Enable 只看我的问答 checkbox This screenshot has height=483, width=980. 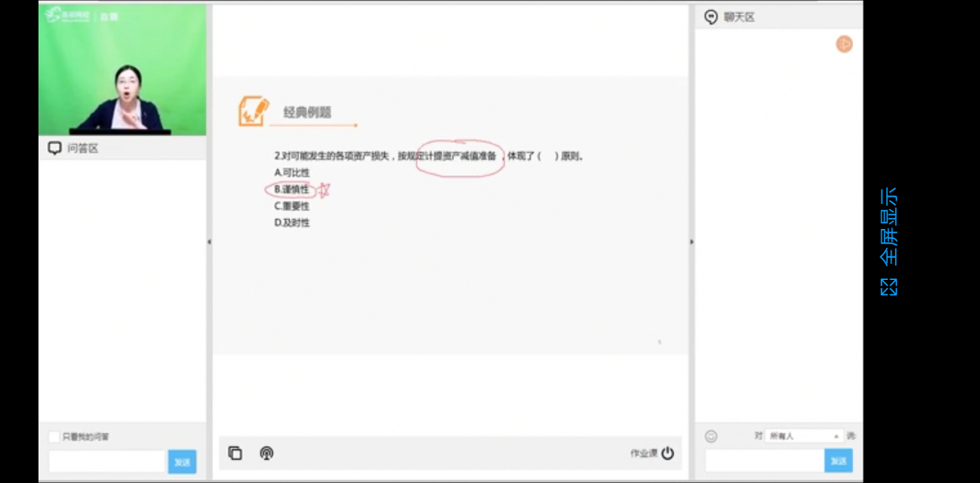tap(55, 436)
